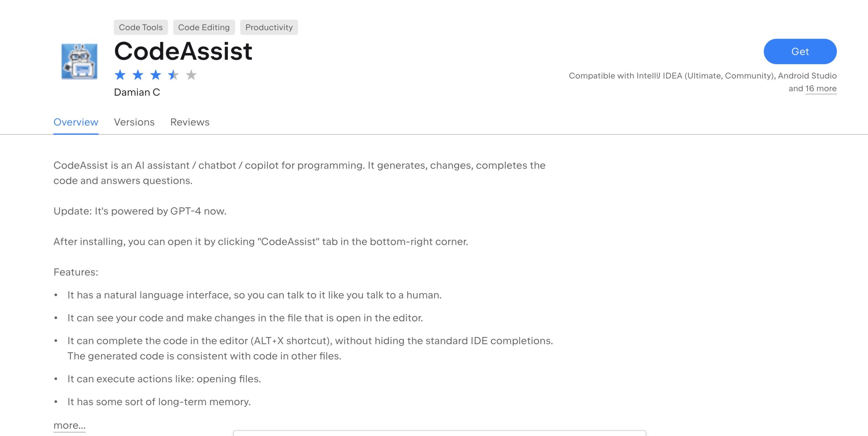This screenshot has height=436, width=868.
Task: Click the gray fifth rating star
Action: [191, 75]
